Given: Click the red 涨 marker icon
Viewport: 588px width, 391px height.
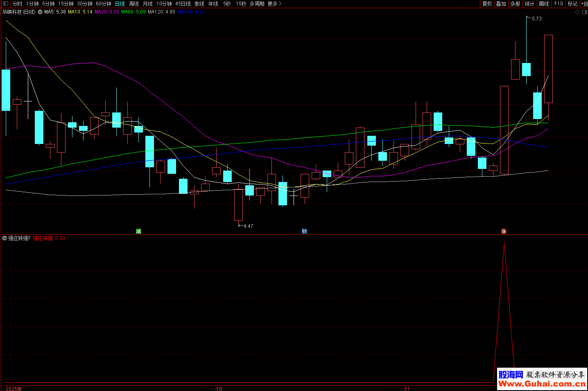Looking at the screenshot, I should click(504, 231).
